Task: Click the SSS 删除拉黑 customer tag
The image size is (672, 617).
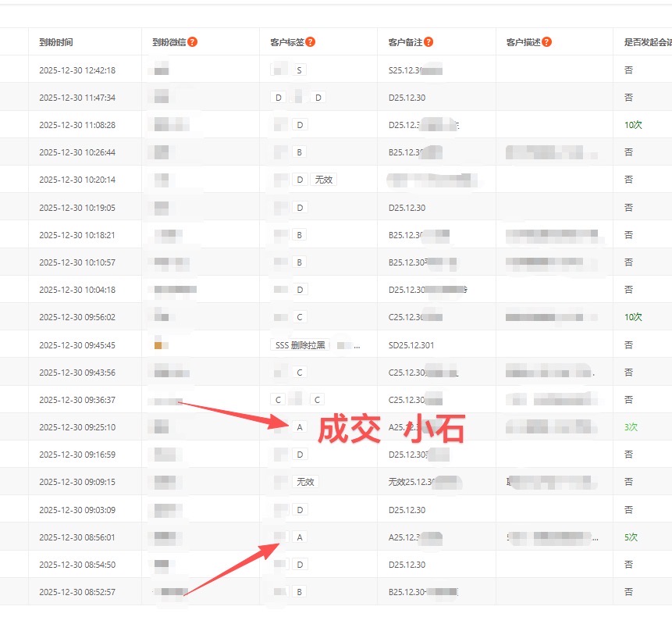Action: click(x=300, y=345)
